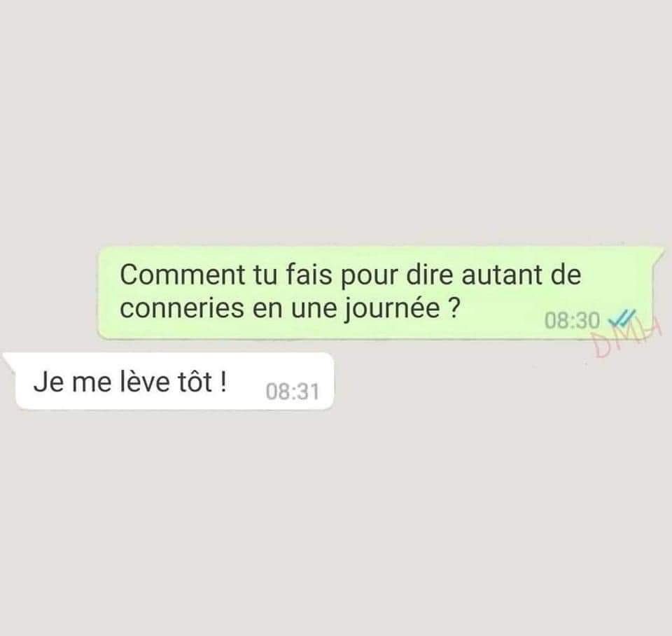This screenshot has height=636, width=672.
Task: Click the tail of the white received bubble
Action: 9,359
